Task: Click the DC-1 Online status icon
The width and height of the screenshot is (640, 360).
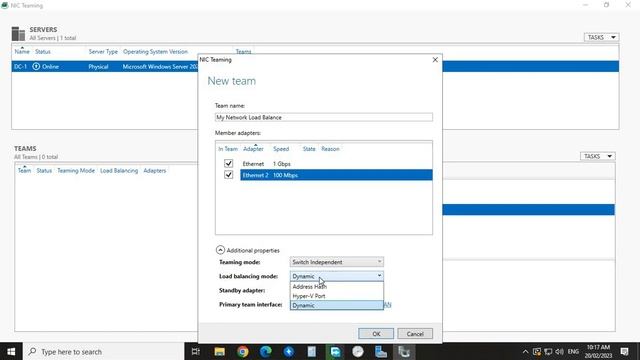Action: [x=36, y=66]
